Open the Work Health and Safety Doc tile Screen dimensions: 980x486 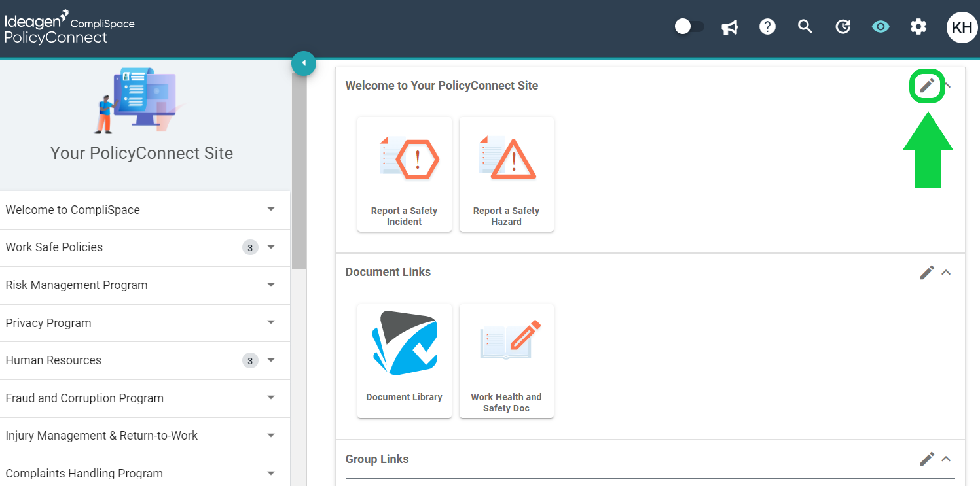point(507,360)
